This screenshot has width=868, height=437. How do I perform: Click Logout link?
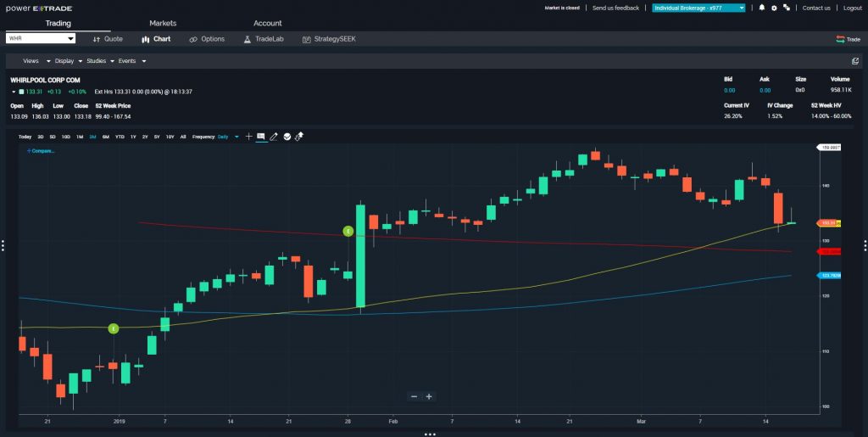[853, 8]
